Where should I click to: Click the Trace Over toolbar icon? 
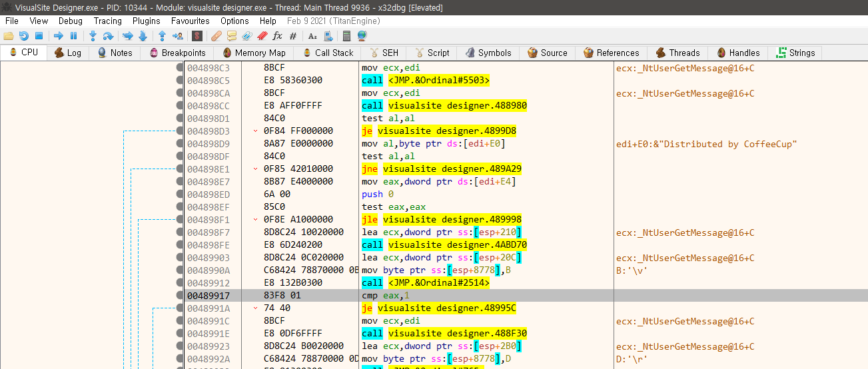coord(143,36)
